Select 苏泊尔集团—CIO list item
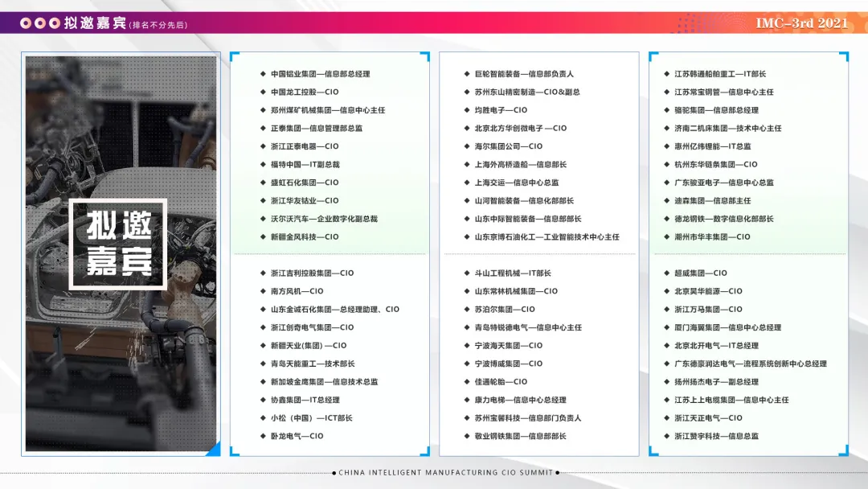 tap(504, 310)
